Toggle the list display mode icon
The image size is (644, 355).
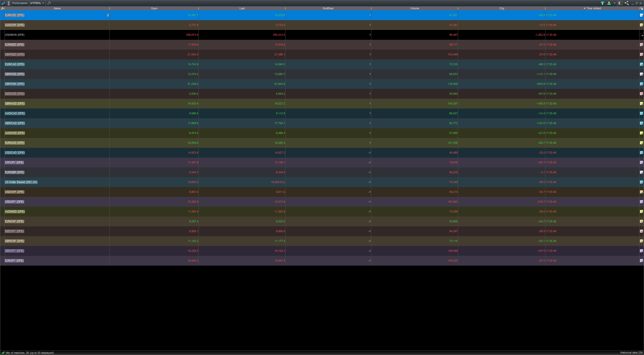point(620,3)
